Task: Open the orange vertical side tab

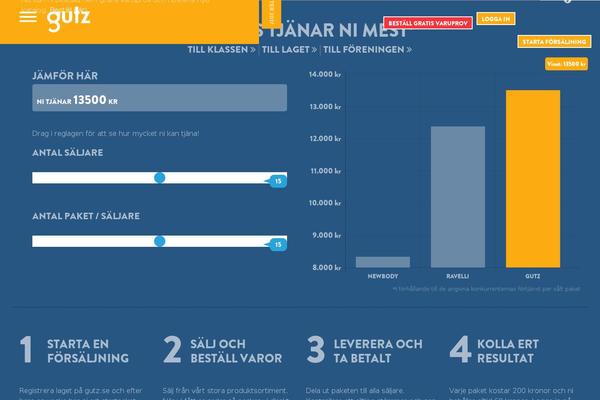Action: point(272,13)
